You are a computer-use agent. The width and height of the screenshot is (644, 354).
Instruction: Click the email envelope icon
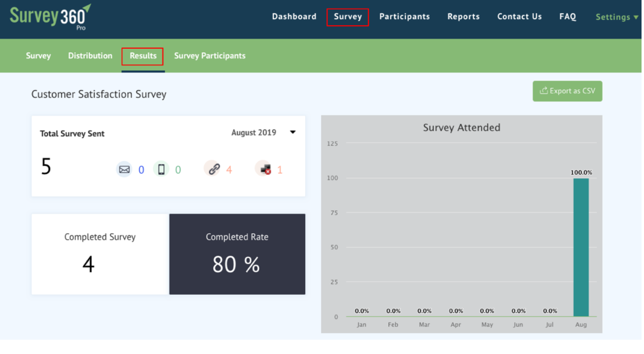click(124, 170)
